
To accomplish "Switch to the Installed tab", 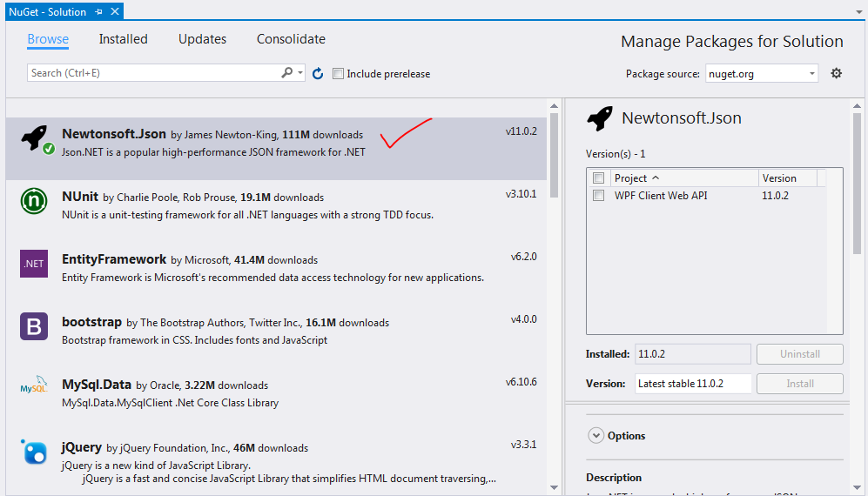I will point(123,39).
